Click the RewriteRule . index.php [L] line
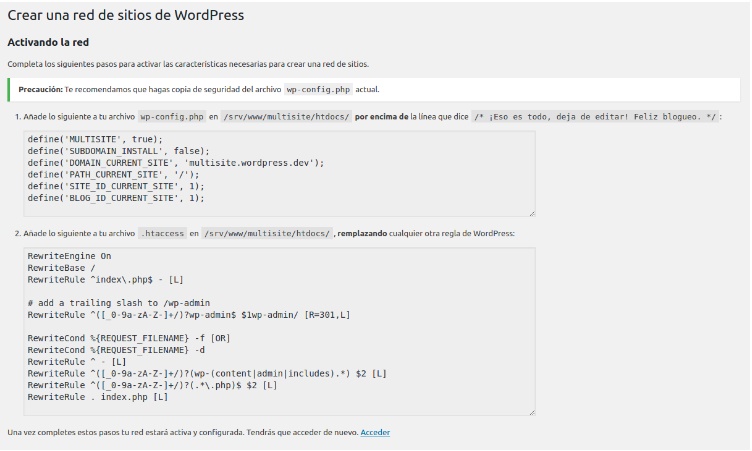 (98, 397)
